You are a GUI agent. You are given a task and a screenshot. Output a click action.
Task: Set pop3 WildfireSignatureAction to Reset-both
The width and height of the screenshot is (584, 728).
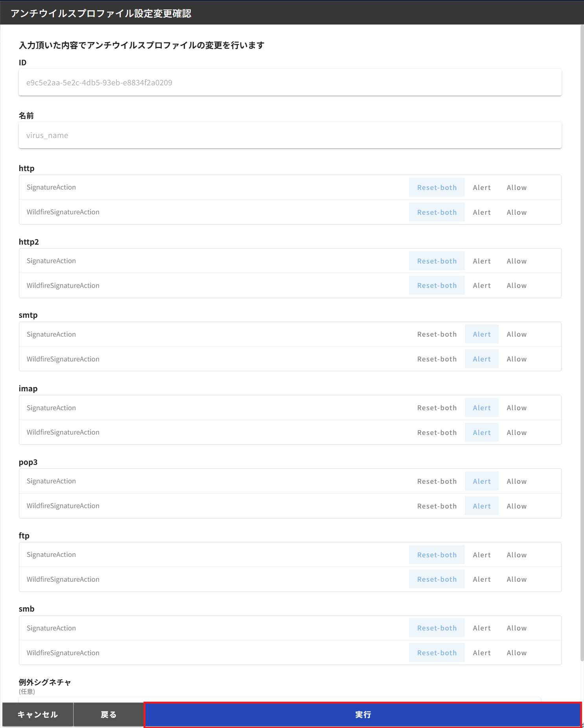[437, 506]
